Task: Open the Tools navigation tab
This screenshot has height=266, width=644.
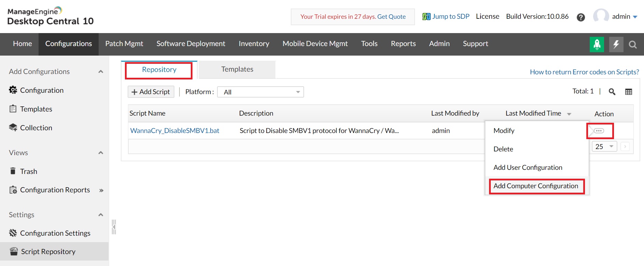Action: [369, 44]
